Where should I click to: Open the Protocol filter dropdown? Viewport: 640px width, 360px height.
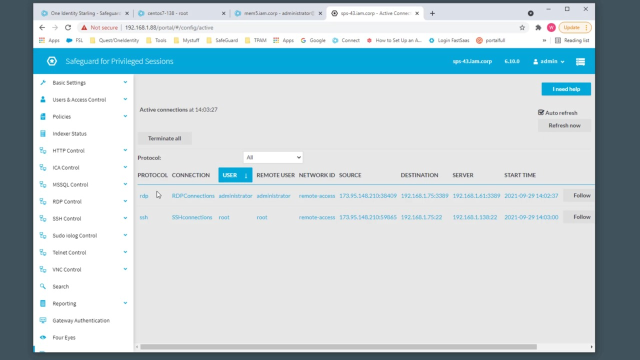point(273,158)
